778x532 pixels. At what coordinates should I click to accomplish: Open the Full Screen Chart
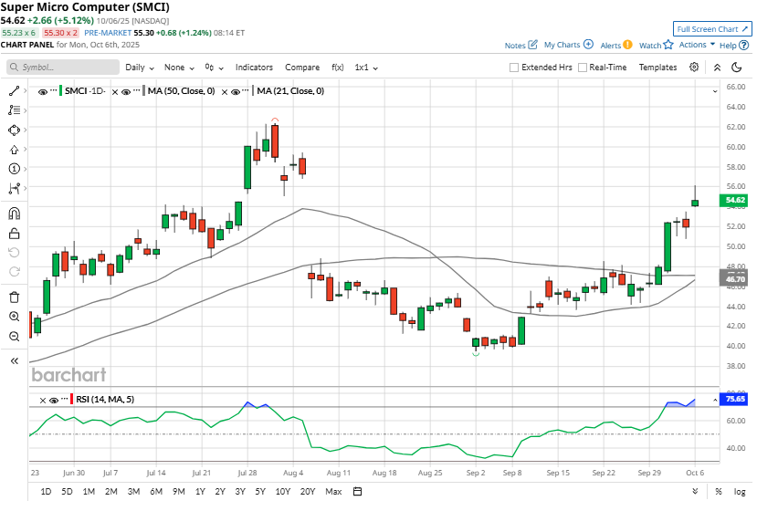tap(712, 29)
